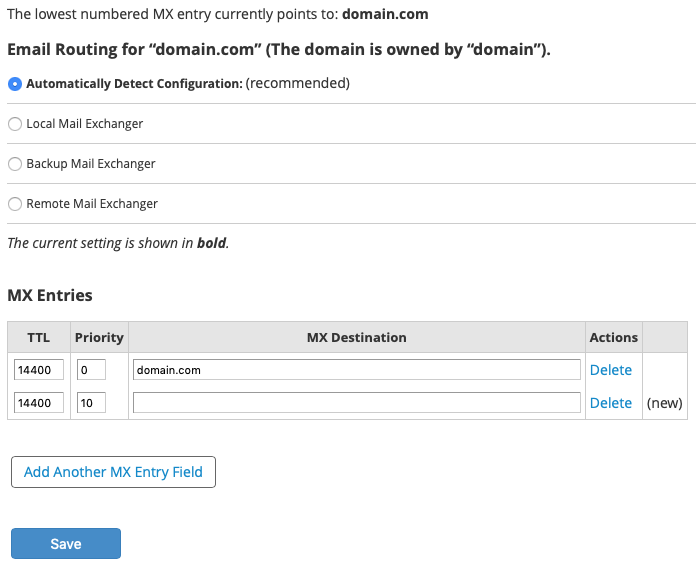
Task: Enable the Backup Mail Exchanger radio button
Action: (15, 164)
